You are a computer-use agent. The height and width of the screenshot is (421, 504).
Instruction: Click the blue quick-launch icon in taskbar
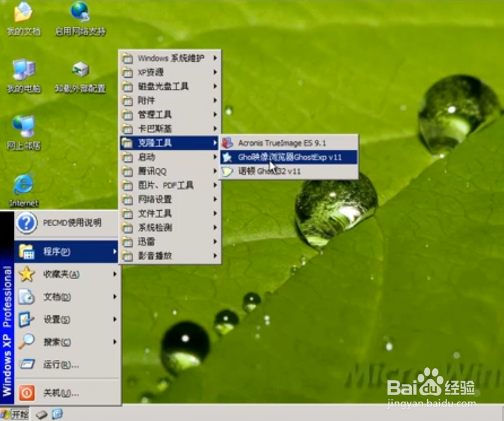[58, 414]
